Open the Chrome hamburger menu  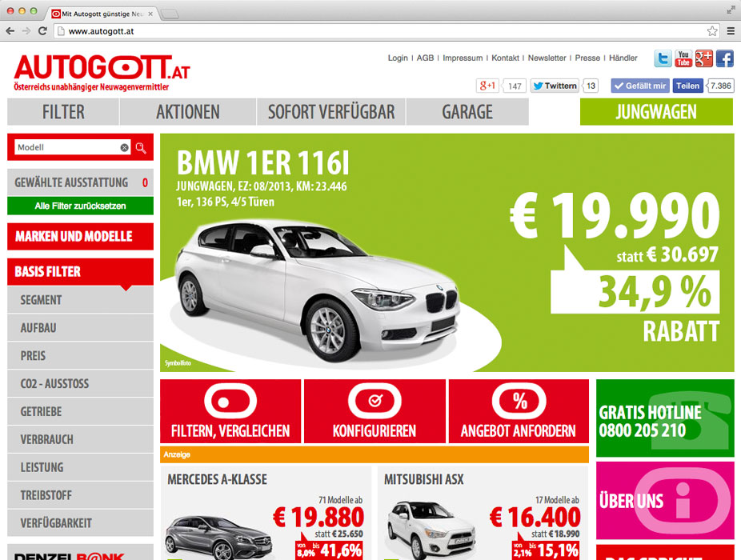(730, 31)
